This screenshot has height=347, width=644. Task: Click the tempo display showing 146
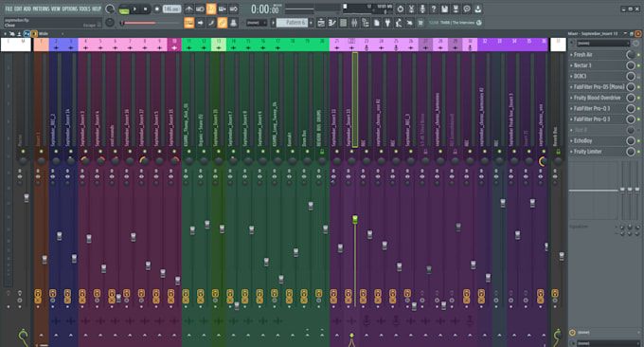(171, 9)
